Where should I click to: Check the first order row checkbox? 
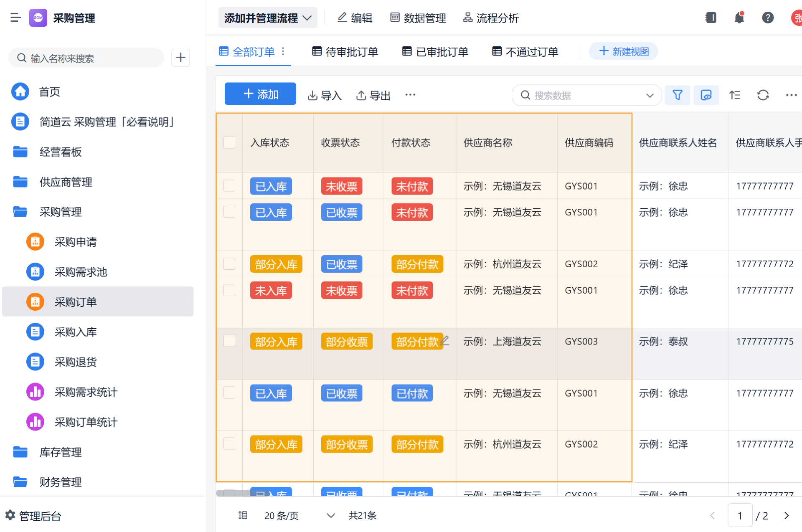click(229, 186)
